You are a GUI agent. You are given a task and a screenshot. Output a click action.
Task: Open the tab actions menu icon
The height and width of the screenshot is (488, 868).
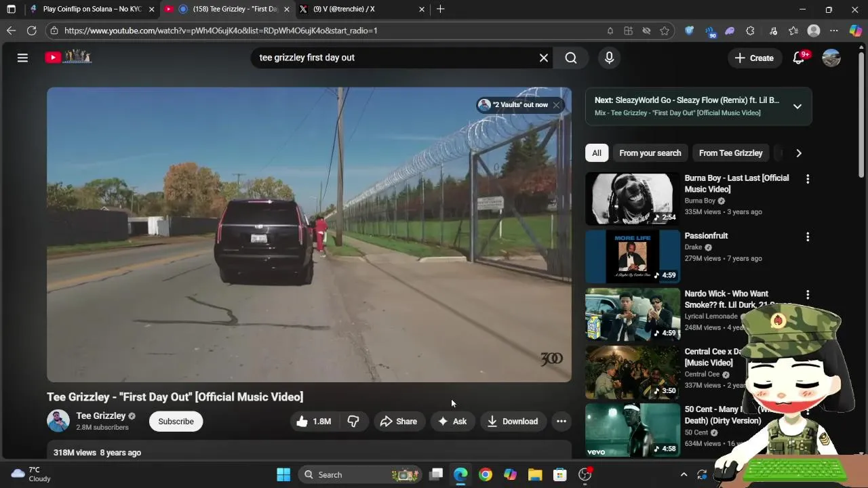[x=11, y=9]
